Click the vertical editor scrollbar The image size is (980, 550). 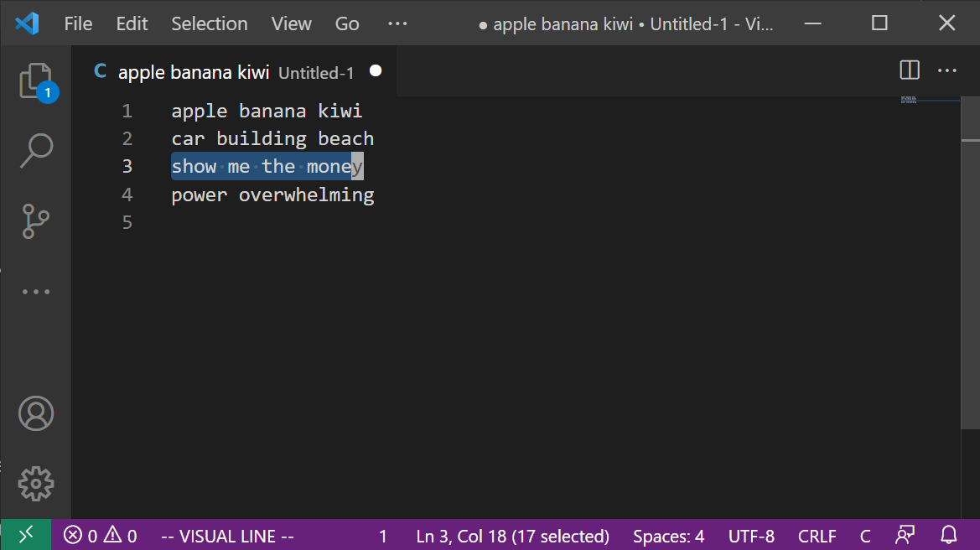point(970,262)
